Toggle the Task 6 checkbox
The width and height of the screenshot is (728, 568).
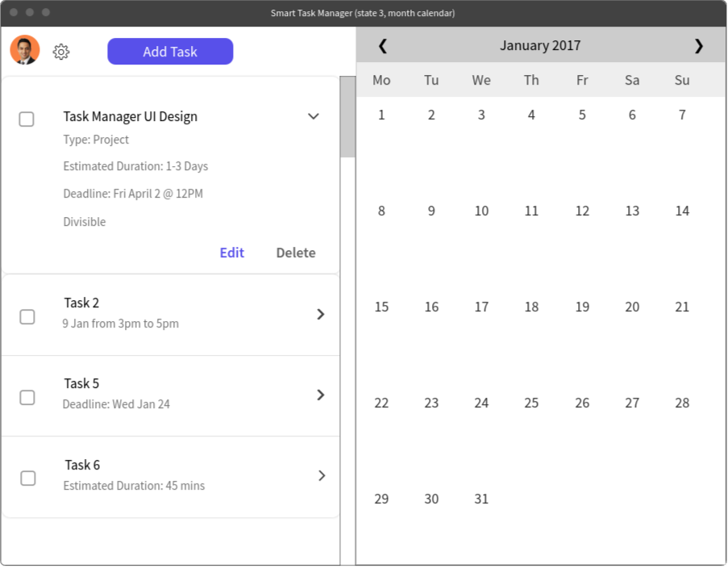pos(28,478)
